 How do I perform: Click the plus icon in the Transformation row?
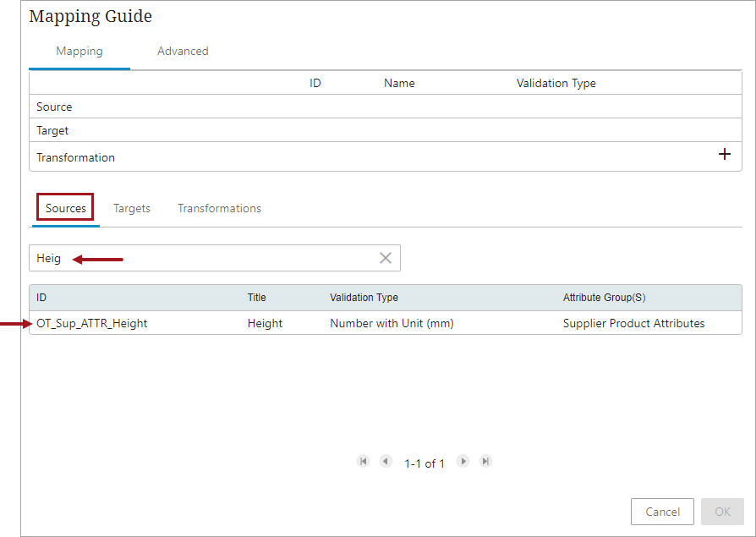(724, 155)
